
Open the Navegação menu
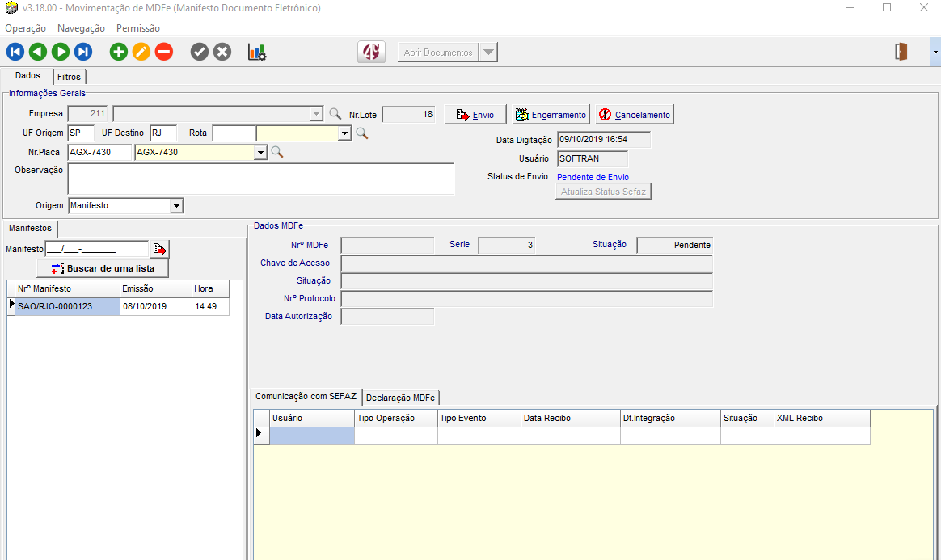coord(81,28)
